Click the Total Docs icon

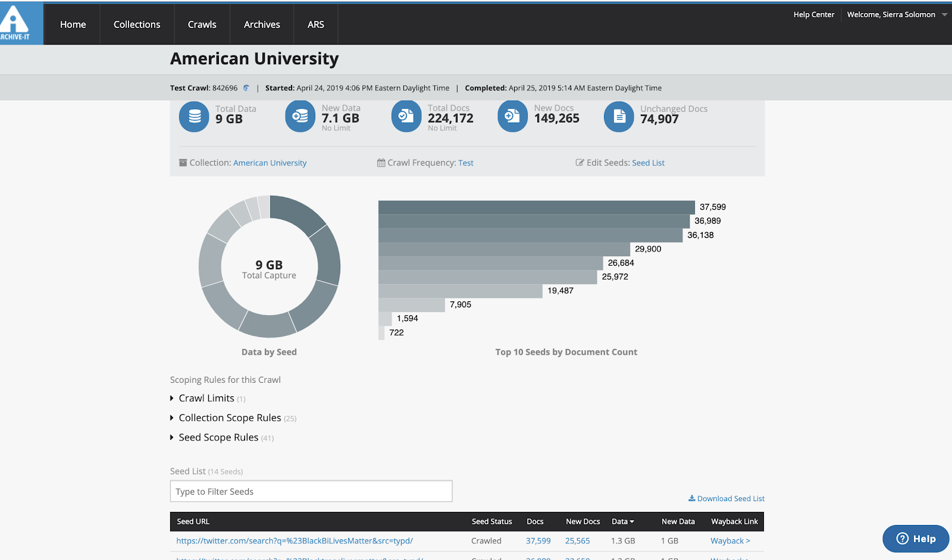[406, 117]
